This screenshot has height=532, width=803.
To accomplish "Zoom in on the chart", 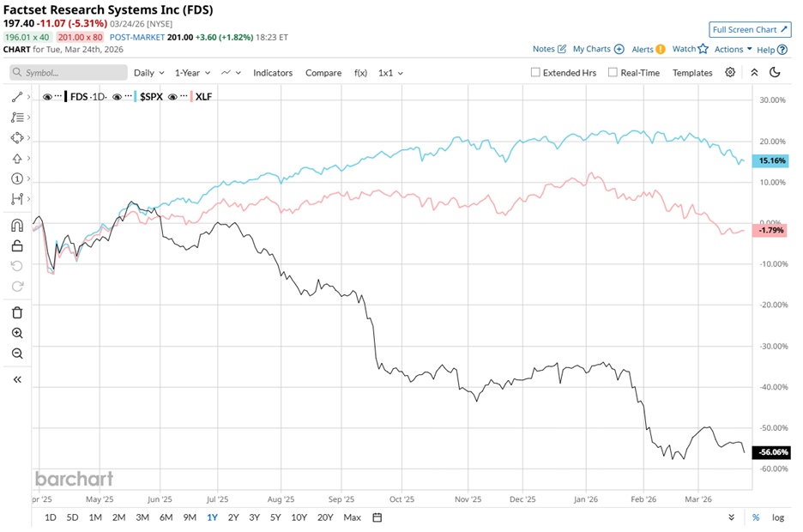I will pyautogui.click(x=17, y=333).
